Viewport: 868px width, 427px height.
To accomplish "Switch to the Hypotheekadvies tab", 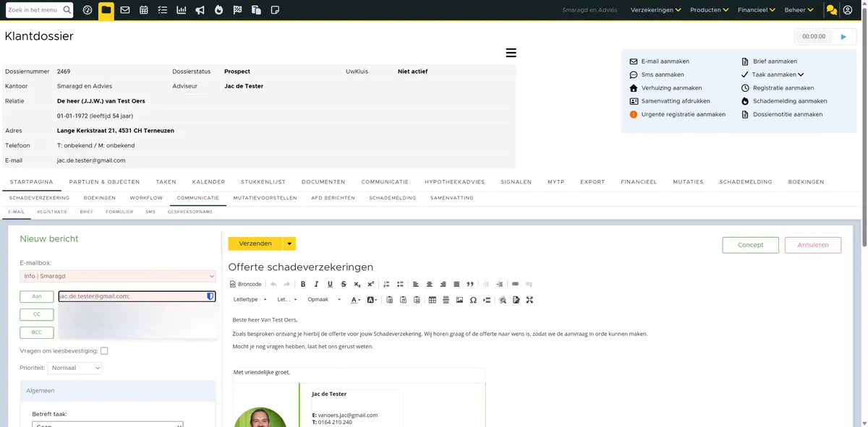I will [x=454, y=182].
